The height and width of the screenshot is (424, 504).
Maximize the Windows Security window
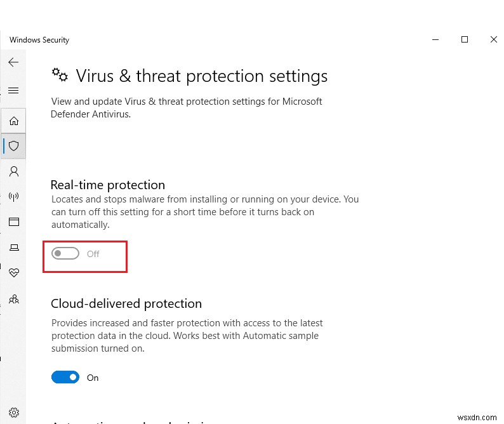[x=465, y=39]
